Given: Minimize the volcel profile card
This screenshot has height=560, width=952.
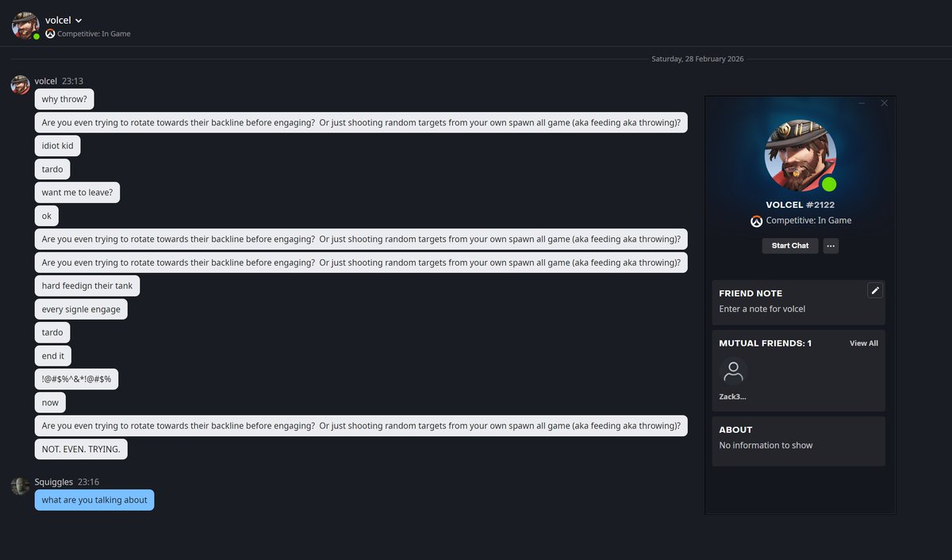Looking at the screenshot, I should click(862, 103).
